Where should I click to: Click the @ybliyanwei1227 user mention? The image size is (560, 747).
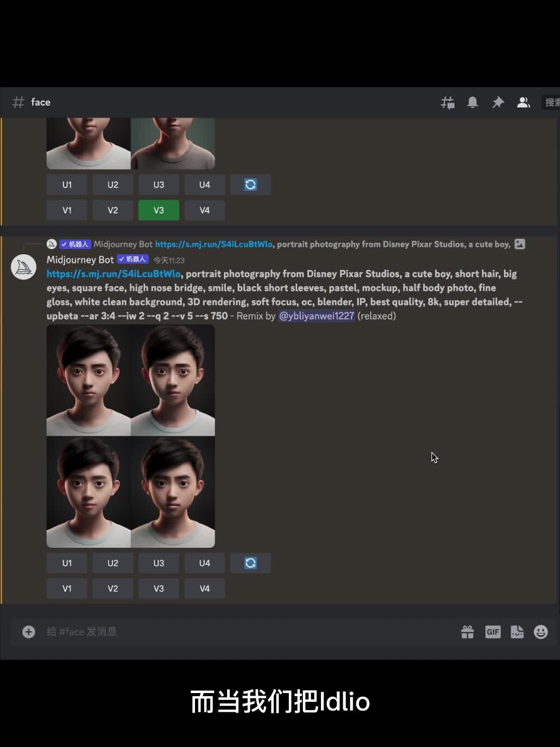tap(316, 316)
